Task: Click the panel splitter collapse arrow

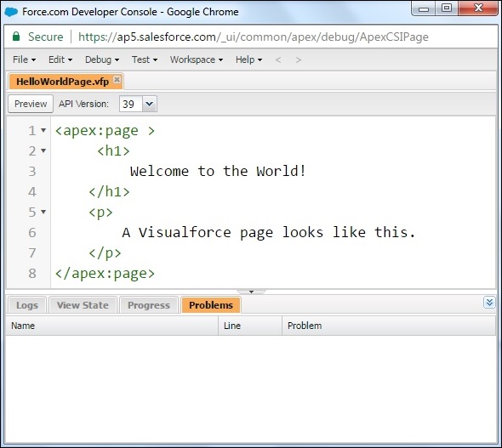Action: click(x=251, y=292)
